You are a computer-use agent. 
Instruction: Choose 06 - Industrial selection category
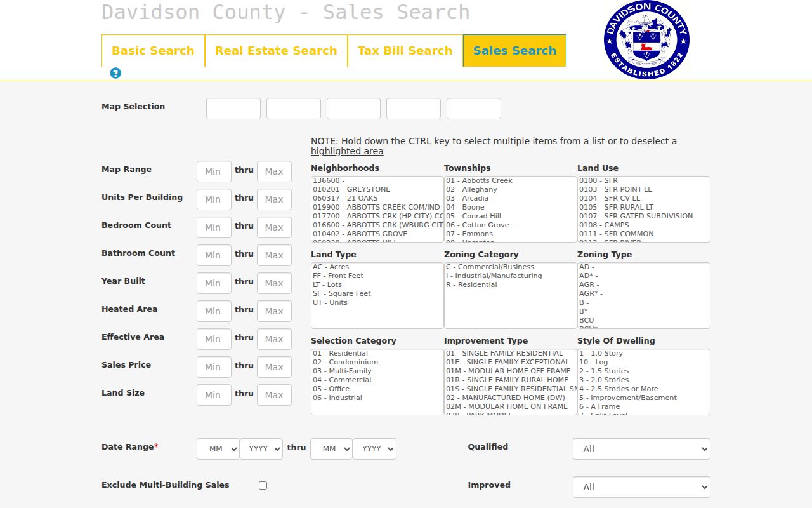point(377,398)
